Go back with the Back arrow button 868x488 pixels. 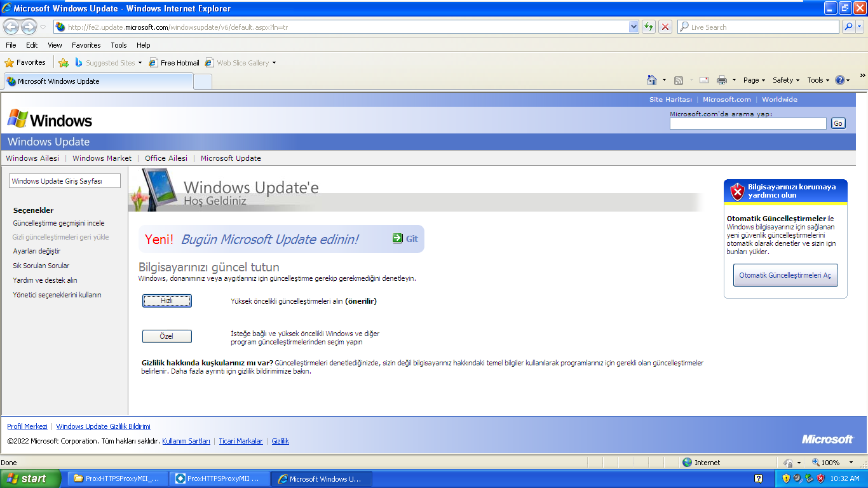pos(11,27)
